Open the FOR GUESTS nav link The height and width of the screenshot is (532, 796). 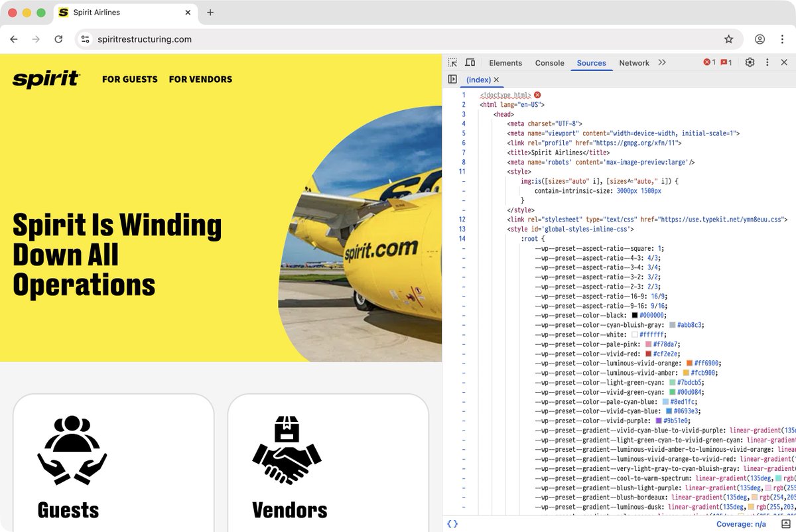coord(130,79)
